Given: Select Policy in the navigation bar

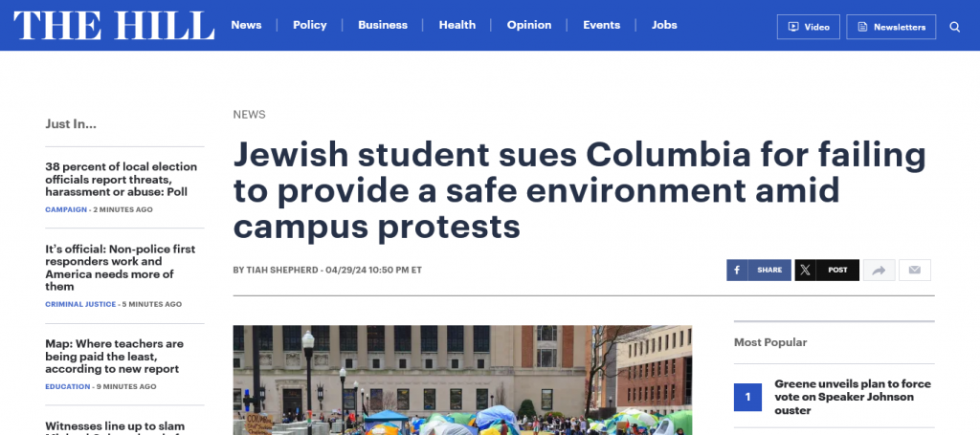Looking at the screenshot, I should point(310,25).
